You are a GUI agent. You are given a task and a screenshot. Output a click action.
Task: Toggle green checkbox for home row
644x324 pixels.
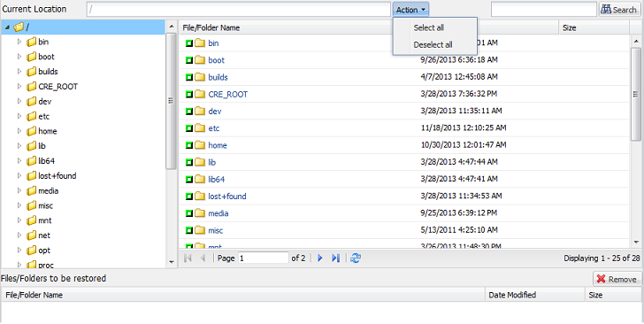pos(189,145)
